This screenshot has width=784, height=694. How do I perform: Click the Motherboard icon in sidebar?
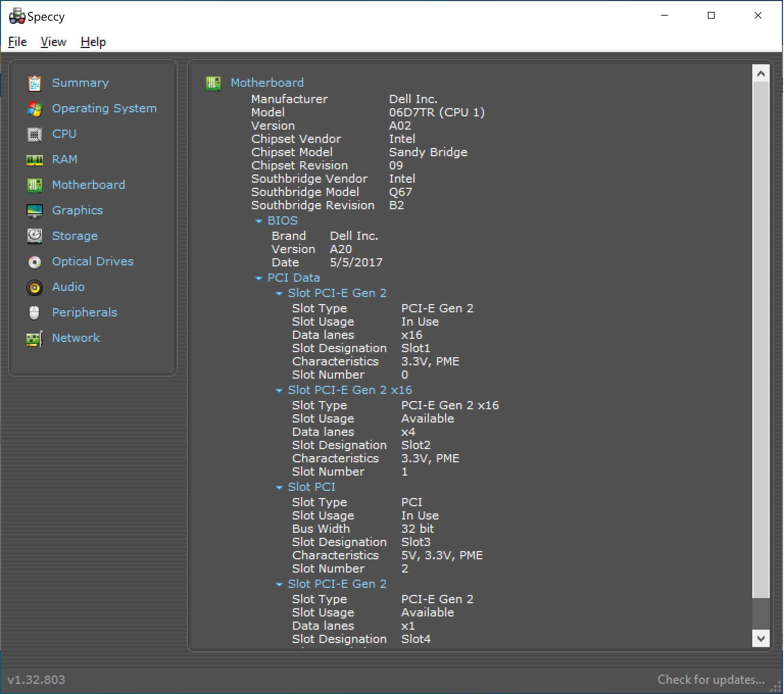pos(34,185)
